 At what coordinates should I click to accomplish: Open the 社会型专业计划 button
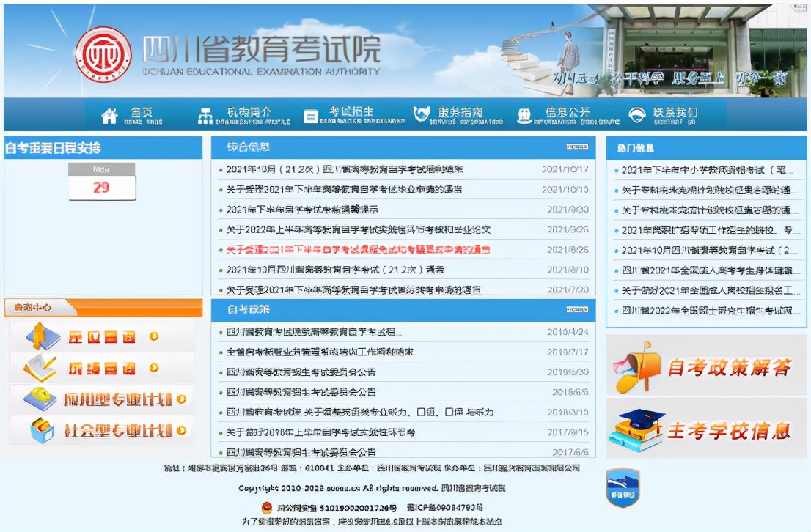point(101,430)
